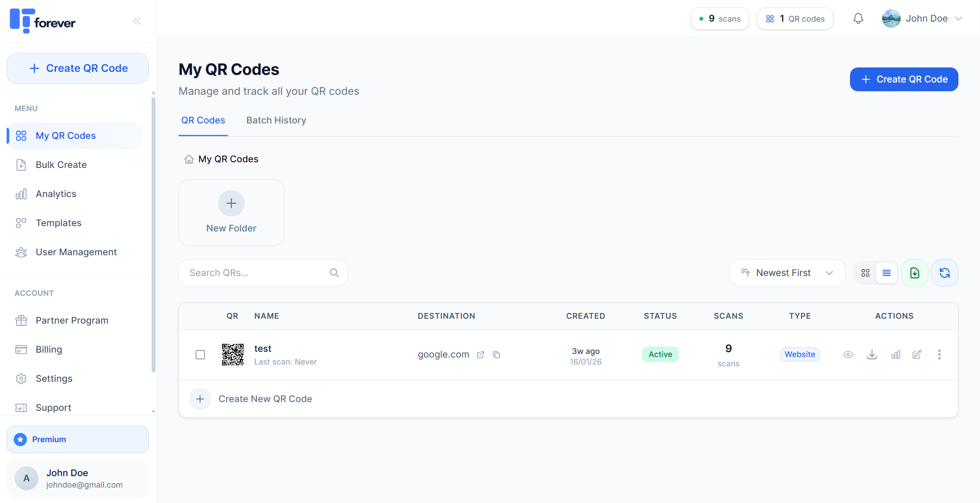Image resolution: width=980 pixels, height=503 pixels.
Task: Preview test QR with eye icon
Action: coord(848,354)
